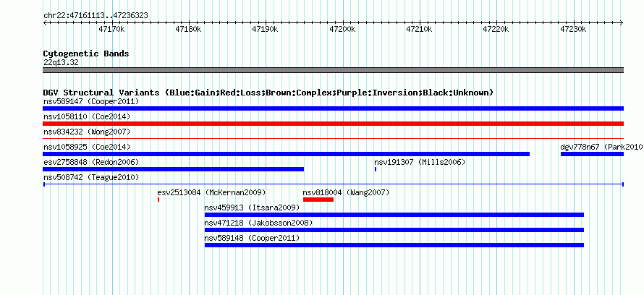Click the dgv778n67 (Park2010) blue bar
The height and width of the screenshot is (295, 644).
click(x=592, y=154)
